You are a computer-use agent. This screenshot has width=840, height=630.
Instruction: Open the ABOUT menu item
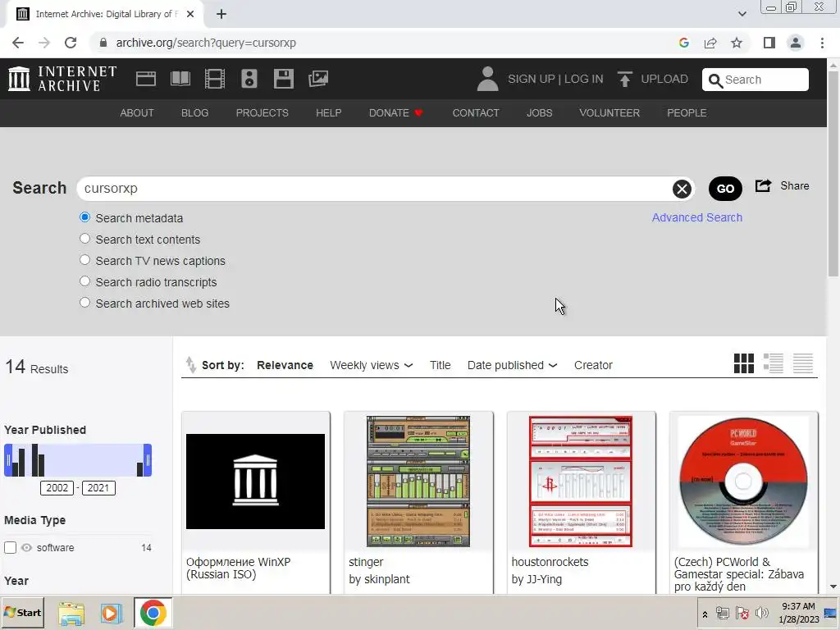click(137, 113)
